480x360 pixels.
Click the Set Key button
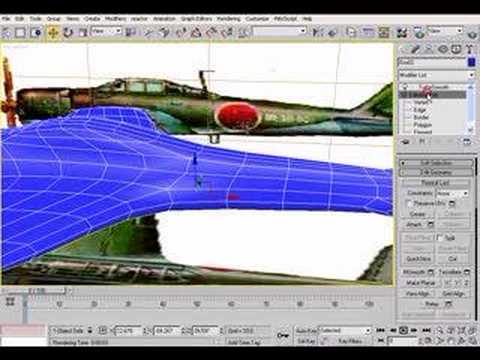(306, 341)
